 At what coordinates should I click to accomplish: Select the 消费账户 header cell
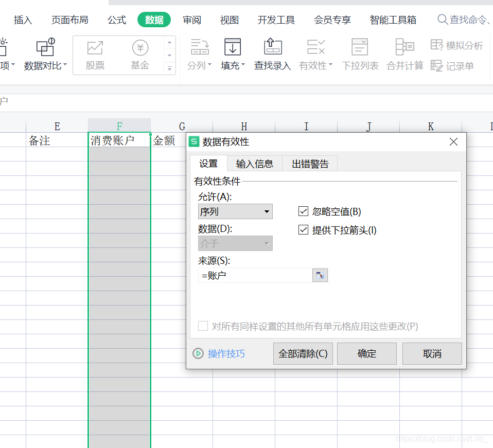pos(119,140)
